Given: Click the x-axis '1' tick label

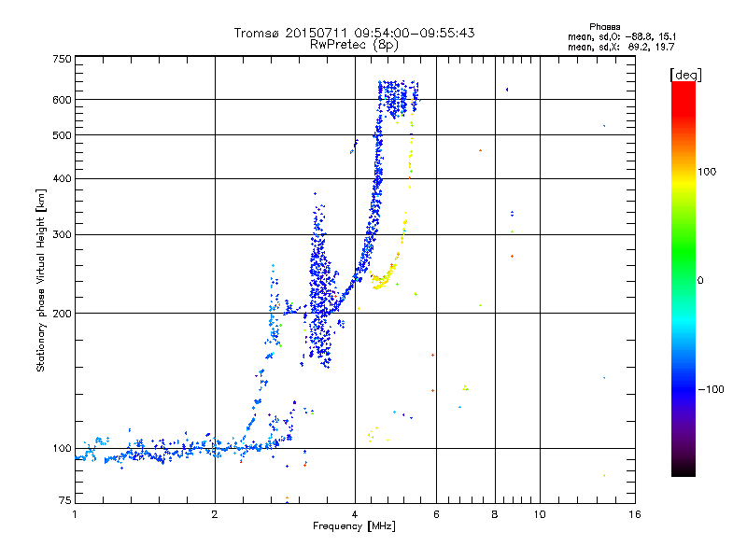Looking at the screenshot, I should [x=75, y=514].
